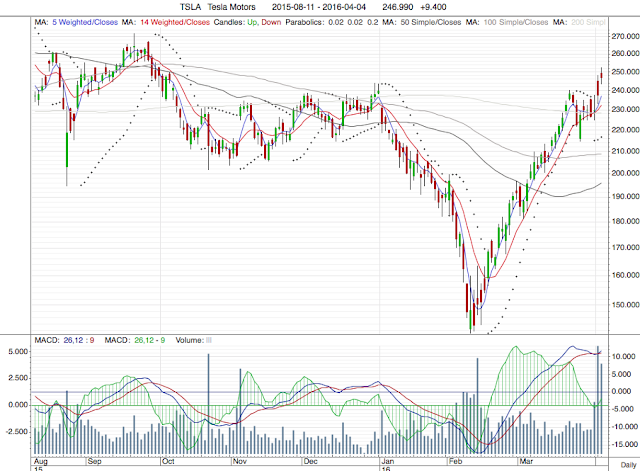This screenshot has height=471, width=640.
Task: Click the 50 Simple/Closes legend entry
Action: [x=431, y=22]
